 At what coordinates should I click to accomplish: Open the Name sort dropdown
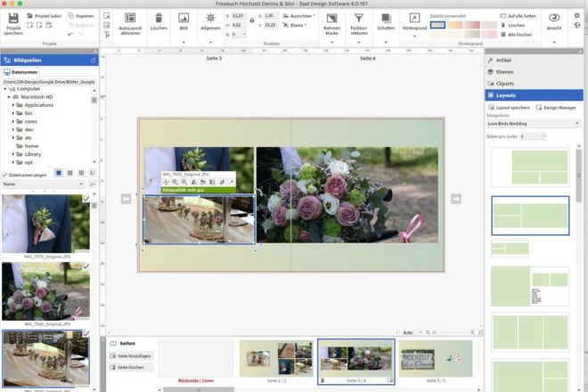[x=43, y=184]
